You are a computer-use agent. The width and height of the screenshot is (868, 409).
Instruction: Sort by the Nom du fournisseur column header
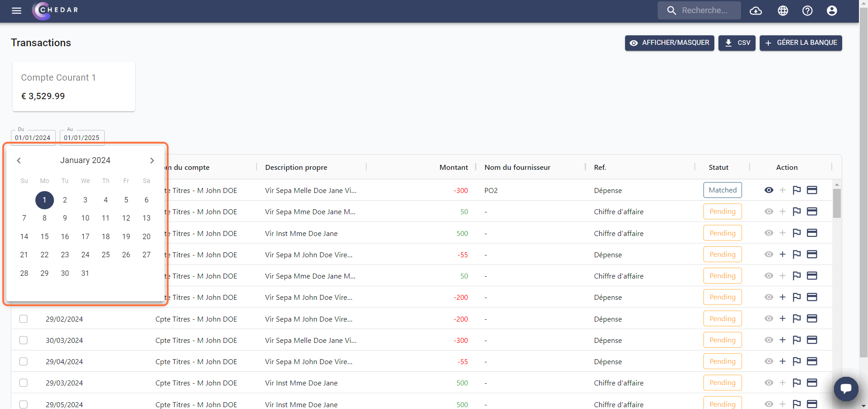tap(517, 167)
